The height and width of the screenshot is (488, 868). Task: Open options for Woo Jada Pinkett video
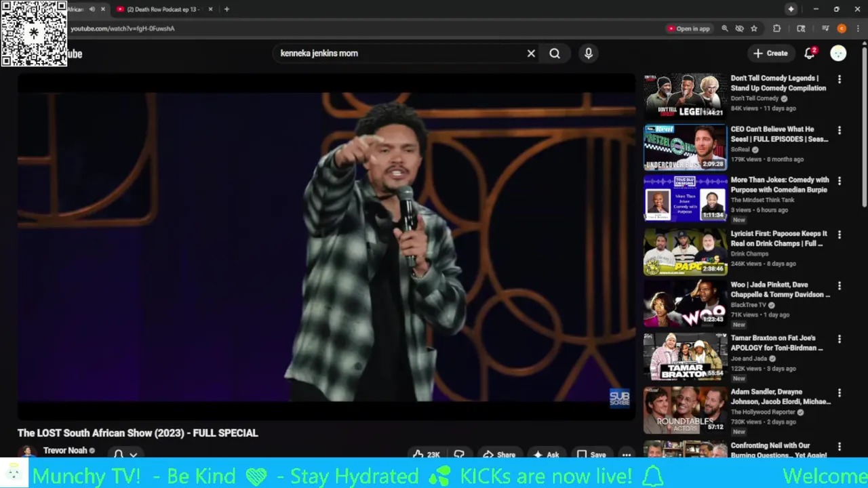pos(840,286)
